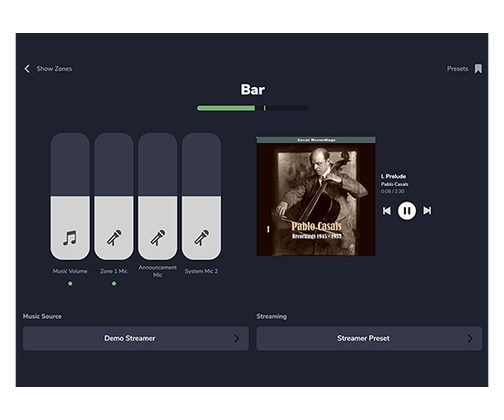Skip to previous track
This screenshot has height=420, width=504.
click(387, 211)
